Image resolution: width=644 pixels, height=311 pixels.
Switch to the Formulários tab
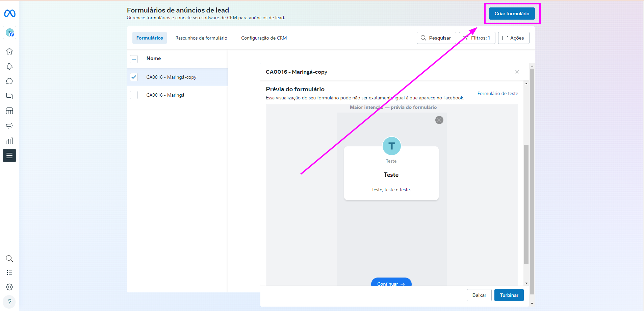tap(150, 38)
